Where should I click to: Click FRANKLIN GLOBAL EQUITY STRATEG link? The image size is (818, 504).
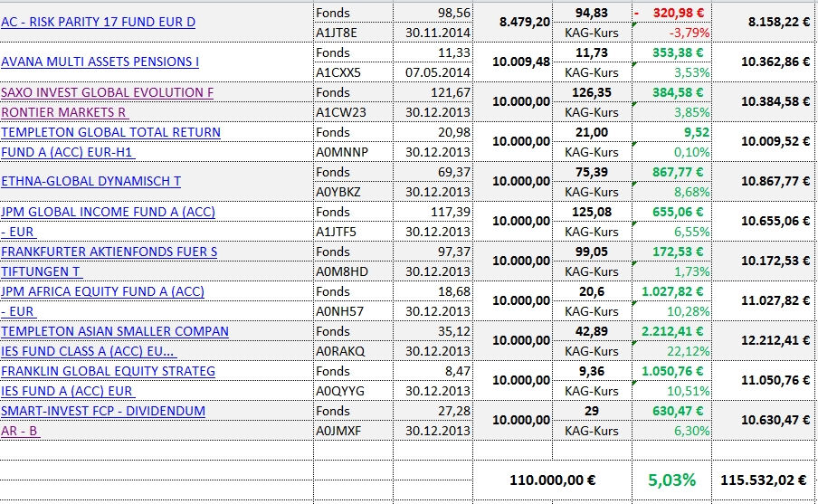[x=108, y=371]
